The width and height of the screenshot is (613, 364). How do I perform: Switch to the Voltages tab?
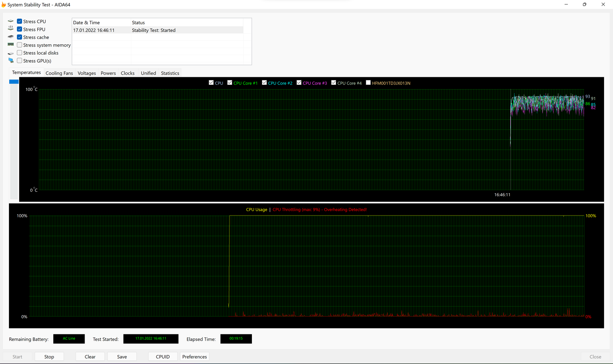[x=87, y=73]
